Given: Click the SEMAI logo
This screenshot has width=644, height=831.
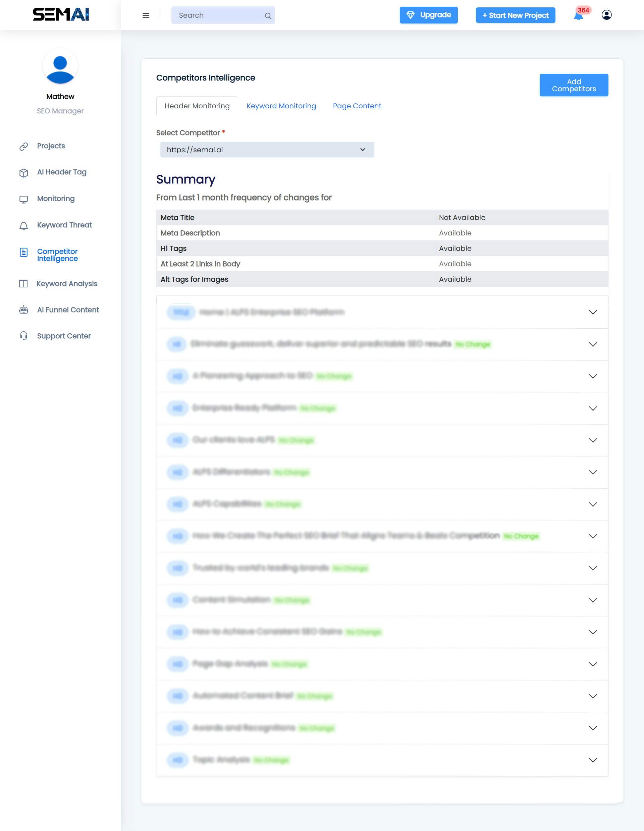Looking at the screenshot, I should click(60, 14).
